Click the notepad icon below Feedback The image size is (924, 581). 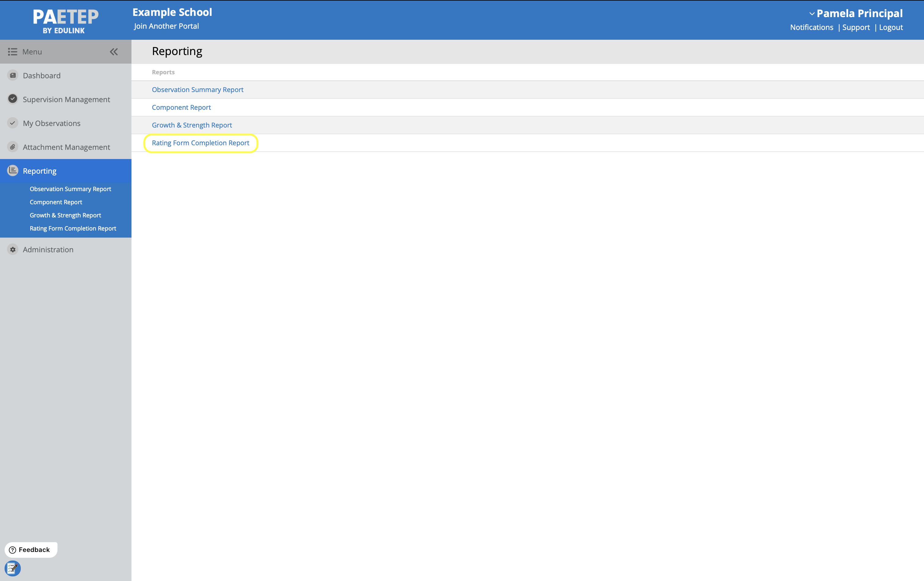13,568
